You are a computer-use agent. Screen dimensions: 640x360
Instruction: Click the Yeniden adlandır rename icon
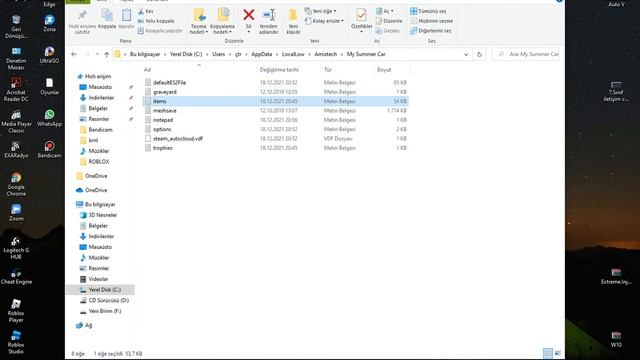269,15
